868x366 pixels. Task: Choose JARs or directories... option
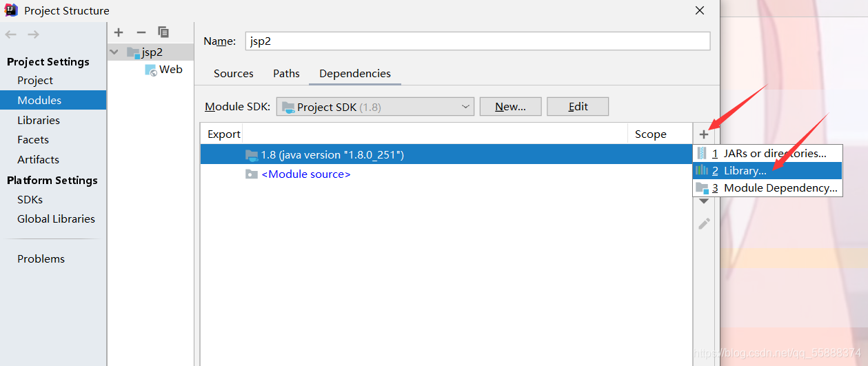(x=767, y=153)
